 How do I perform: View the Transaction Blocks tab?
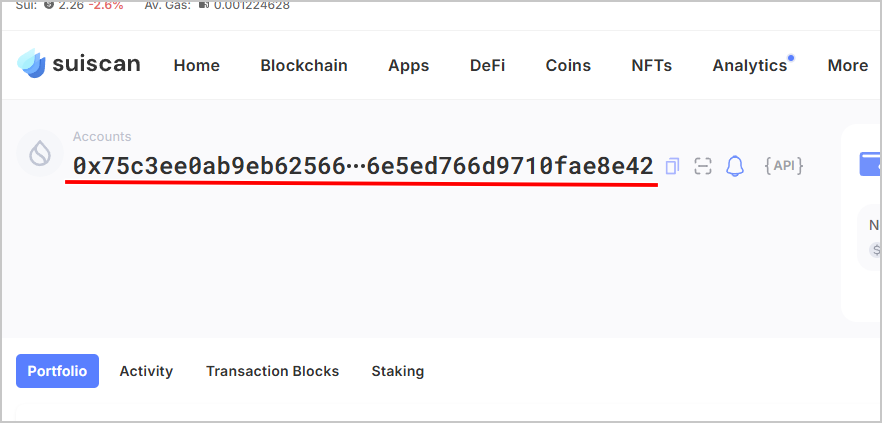[x=272, y=371]
